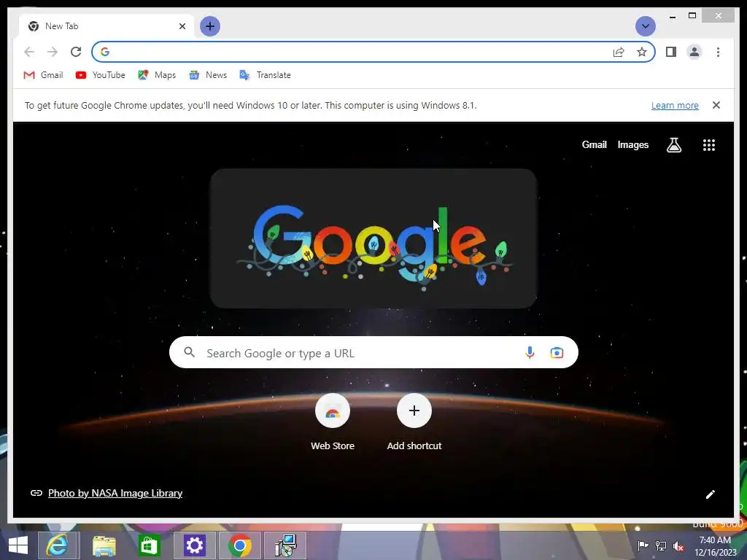Select the New Tab tab
Image resolution: width=747 pixels, height=560 pixels.
(107, 26)
